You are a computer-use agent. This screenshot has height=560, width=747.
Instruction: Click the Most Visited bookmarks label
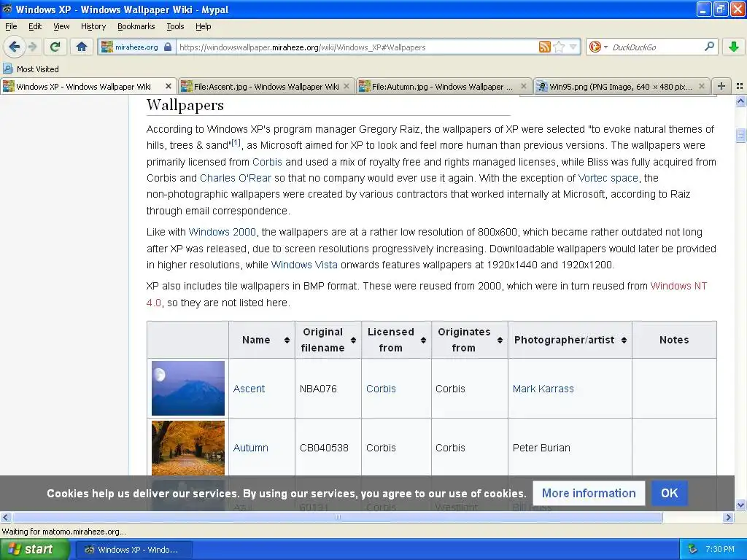38,69
